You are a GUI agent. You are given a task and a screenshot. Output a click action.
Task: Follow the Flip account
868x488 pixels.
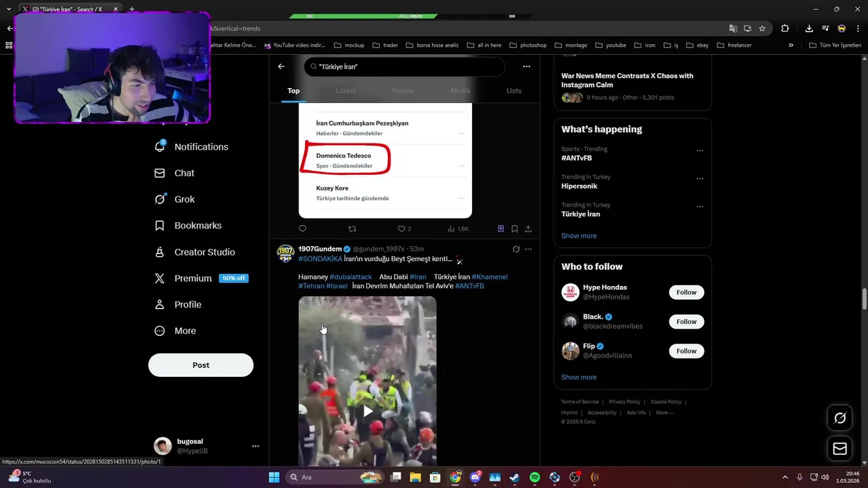click(x=686, y=351)
